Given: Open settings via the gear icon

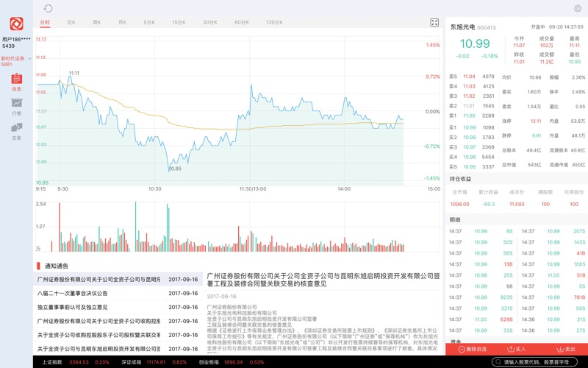Looking at the screenshot, I should 577,9.
